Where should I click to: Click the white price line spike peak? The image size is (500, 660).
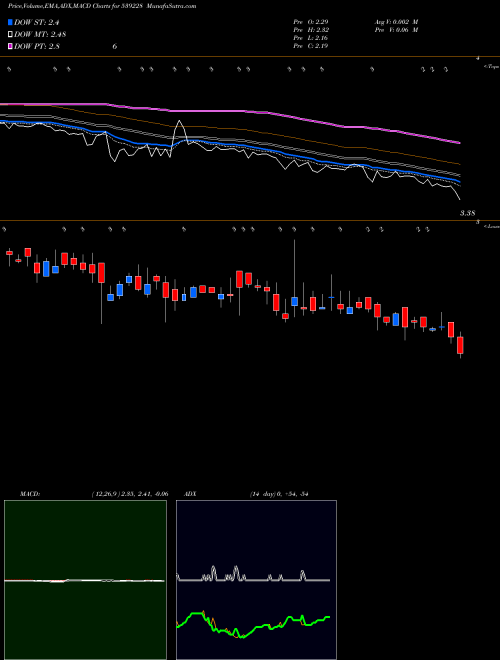pos(180,121)
